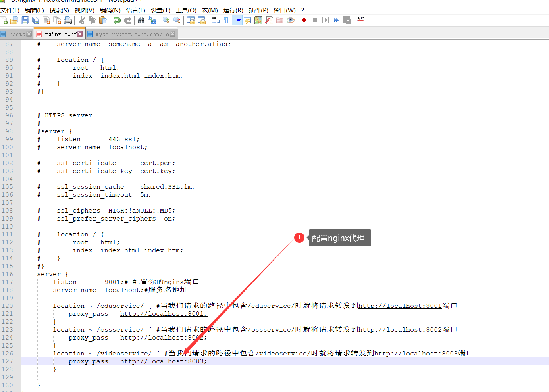
Task: Click comment link http://localhost:8002 on line 123
Action: coord(400,330)
